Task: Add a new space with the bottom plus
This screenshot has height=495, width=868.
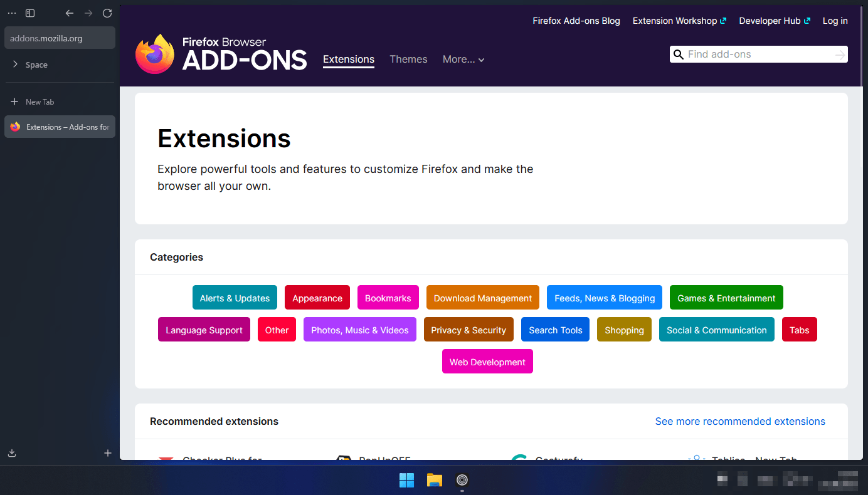Action: click(108, 453)
